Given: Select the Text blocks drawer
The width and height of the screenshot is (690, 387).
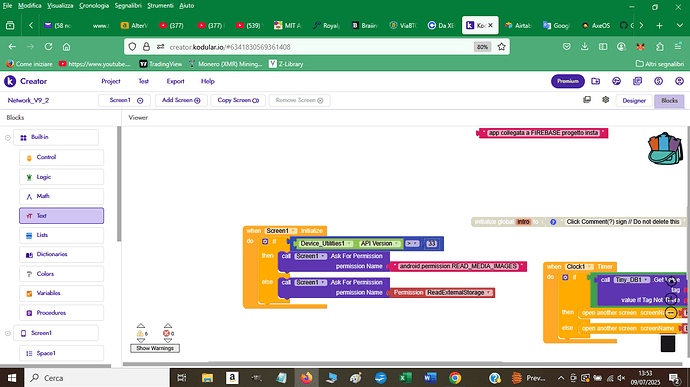Looking at the screenshot, I should click(61, 216).
